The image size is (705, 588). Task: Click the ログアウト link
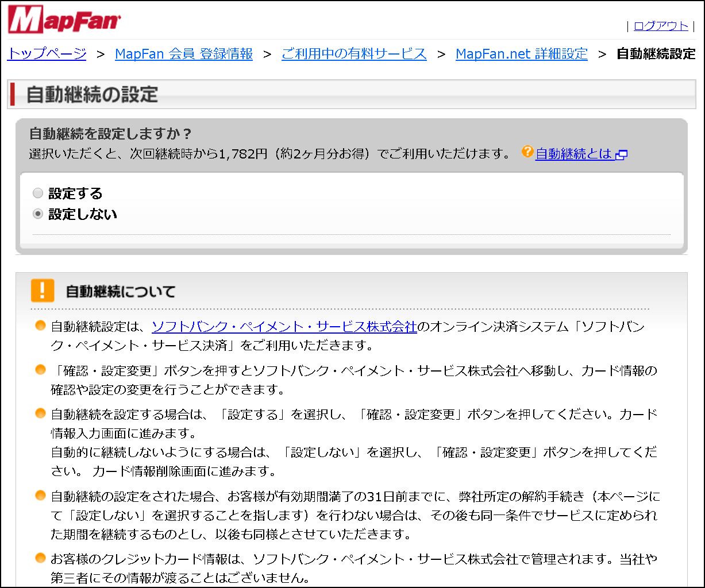(x=661, y=26)
